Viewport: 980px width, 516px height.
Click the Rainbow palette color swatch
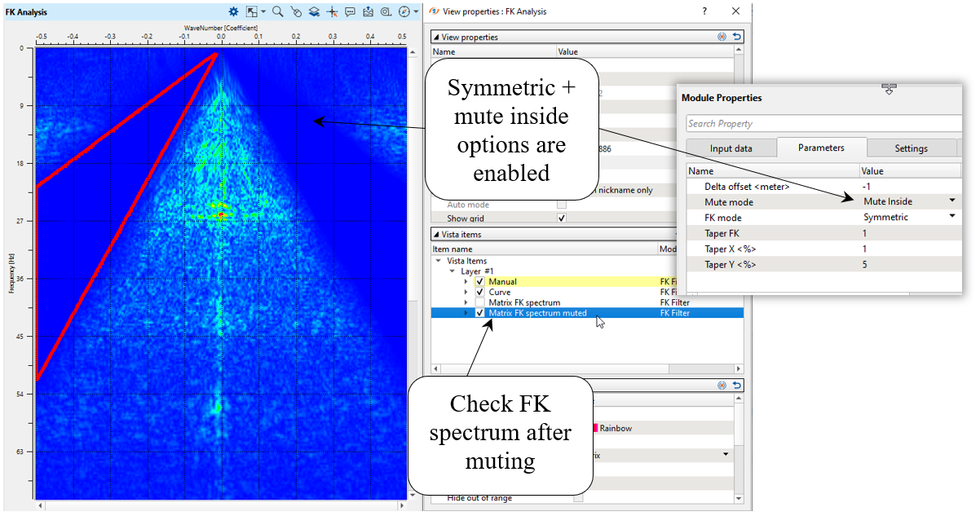point(594,428)
